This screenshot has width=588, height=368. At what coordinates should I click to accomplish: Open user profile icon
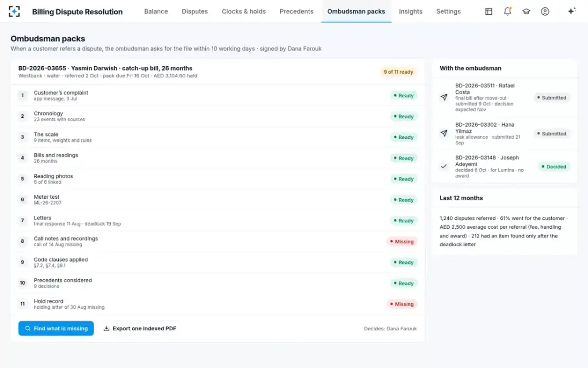coord(545,11)
